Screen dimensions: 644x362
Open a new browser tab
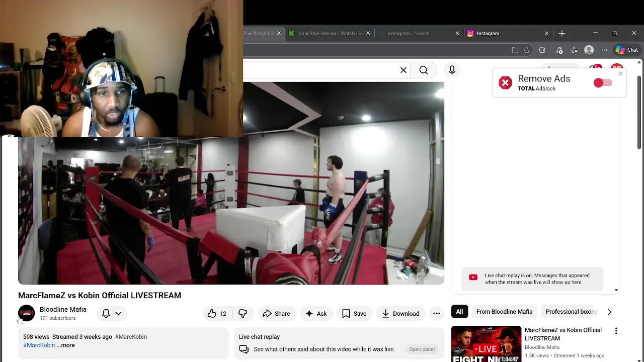click(562, 33)
